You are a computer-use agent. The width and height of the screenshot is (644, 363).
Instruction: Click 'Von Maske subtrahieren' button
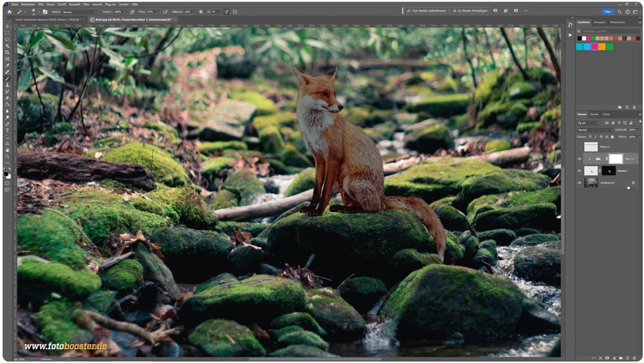tap(426, 11)
